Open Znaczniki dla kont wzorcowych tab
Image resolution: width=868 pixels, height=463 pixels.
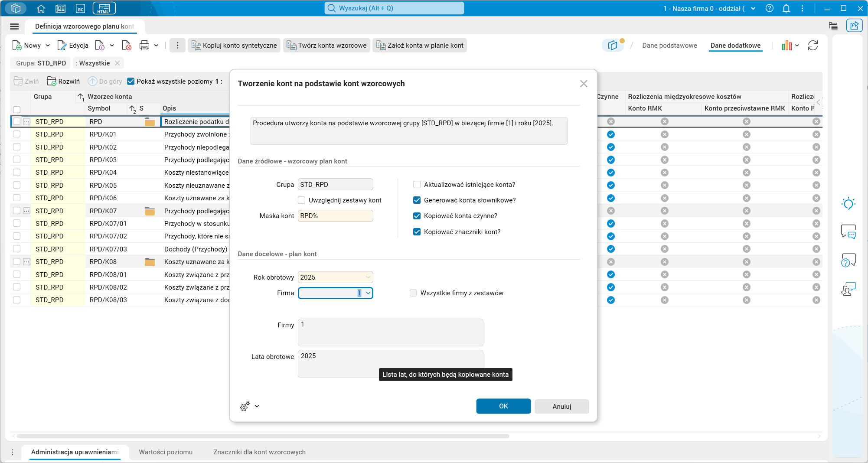pos(259,452)
